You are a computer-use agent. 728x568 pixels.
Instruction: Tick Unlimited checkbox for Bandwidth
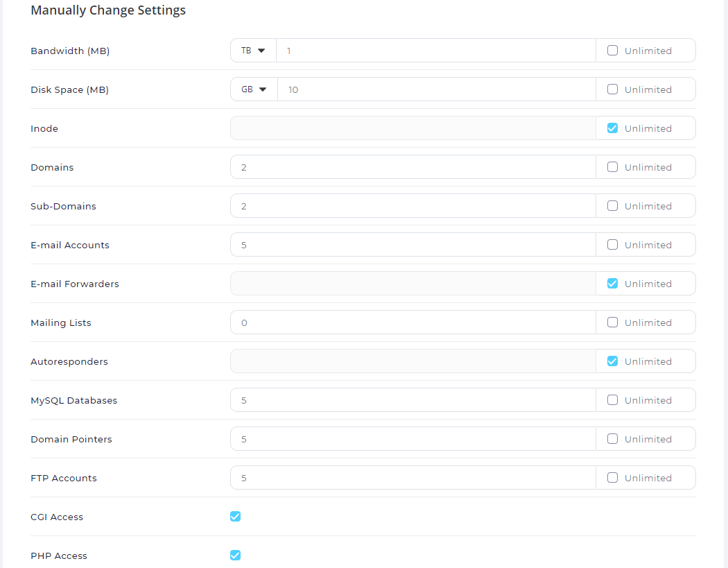[612, 51]
